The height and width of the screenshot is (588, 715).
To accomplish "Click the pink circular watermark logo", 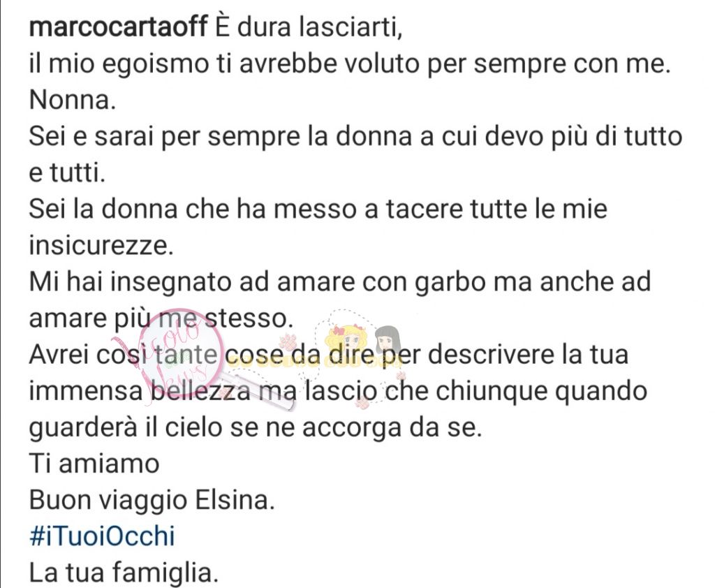I will point(181,352).
